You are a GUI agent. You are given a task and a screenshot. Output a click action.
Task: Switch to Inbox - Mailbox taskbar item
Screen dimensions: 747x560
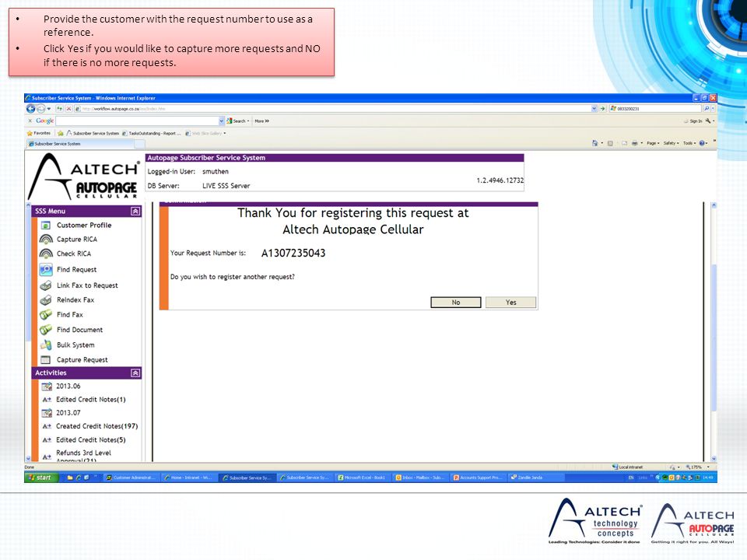click(x=421, y=477)
